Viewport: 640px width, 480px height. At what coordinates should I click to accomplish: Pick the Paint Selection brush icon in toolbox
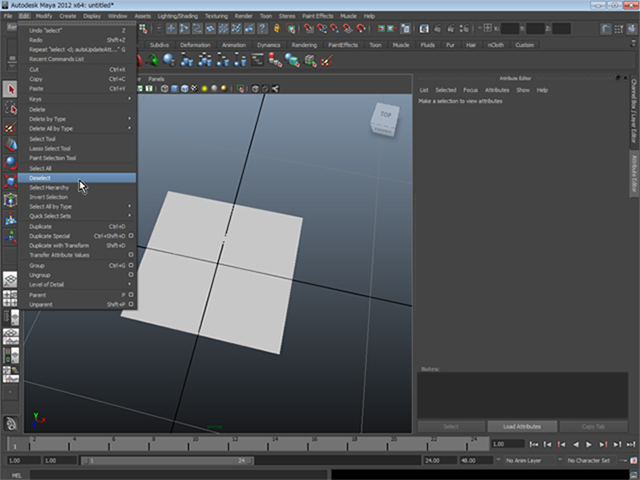pyautogui.click(x=10, y=127)
